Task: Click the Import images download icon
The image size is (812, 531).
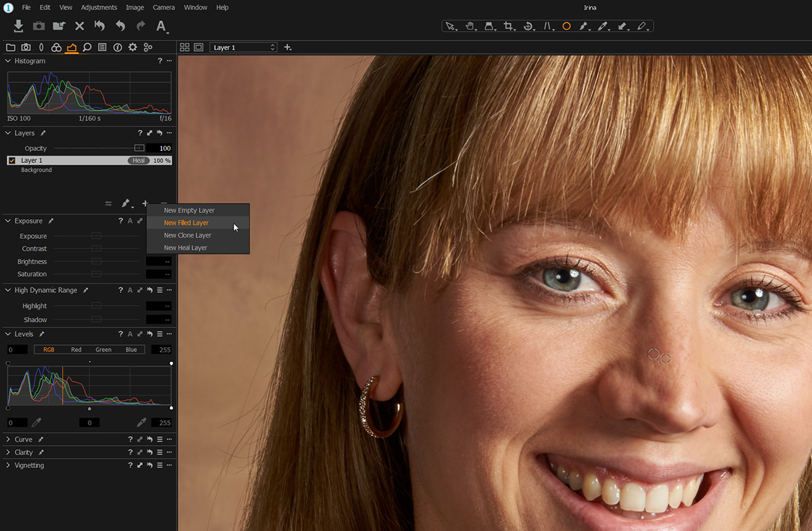Action: [x=18, y=26]
